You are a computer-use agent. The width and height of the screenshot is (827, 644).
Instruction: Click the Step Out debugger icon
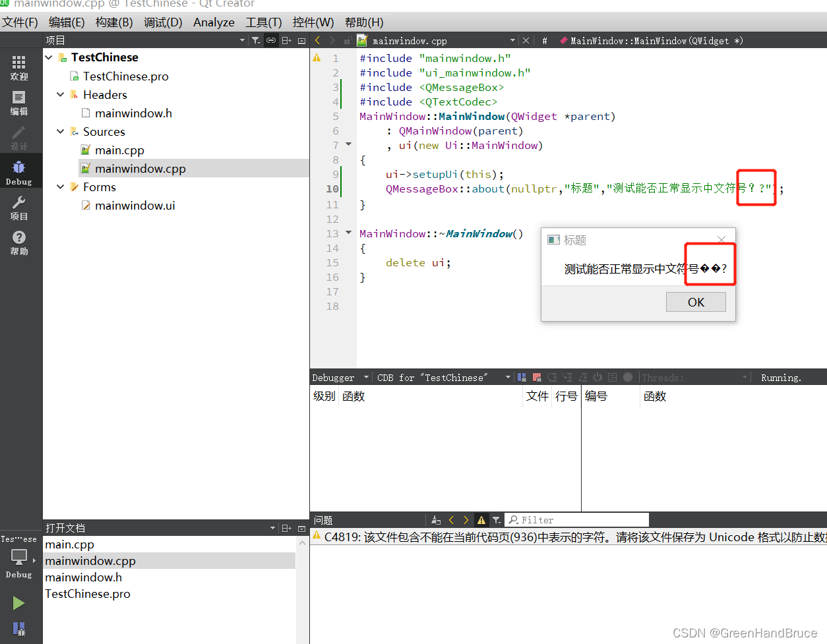[x=582, y=378]
